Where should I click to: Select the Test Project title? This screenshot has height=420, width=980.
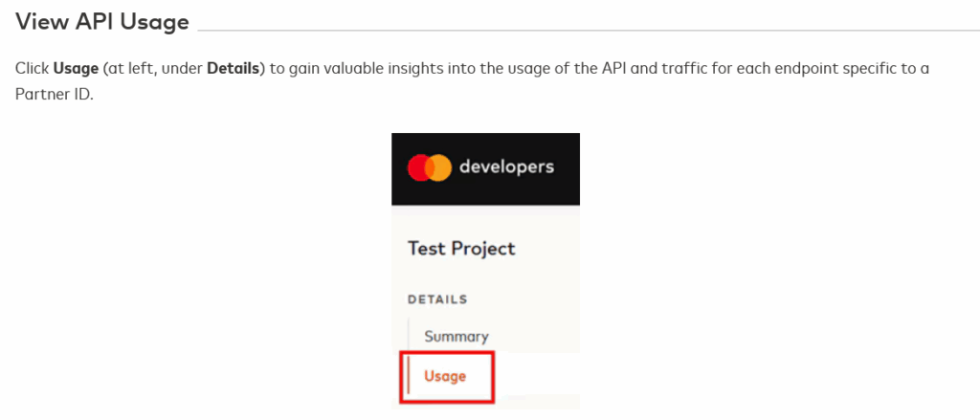tap(461, 249)
